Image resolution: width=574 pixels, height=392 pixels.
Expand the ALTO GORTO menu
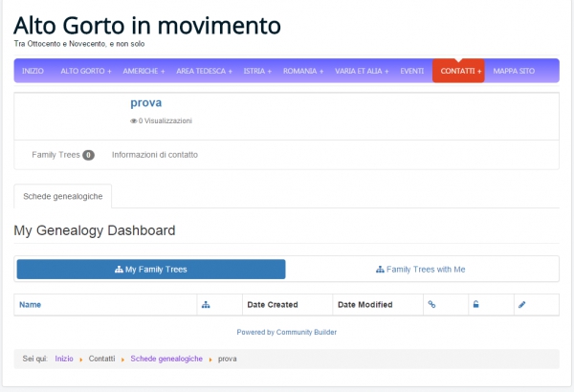pos(86,72)
